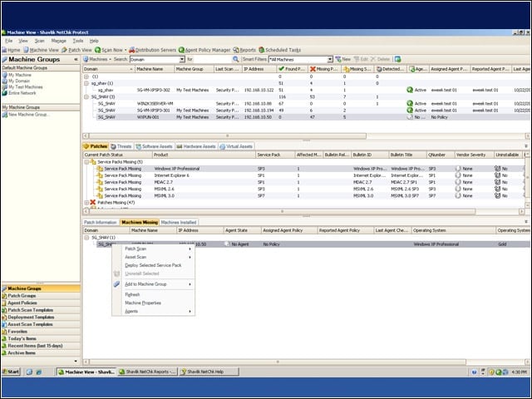Open Scheduled Tasks from toolbar
Screen dimensions: 532x399
tap(279, 50)
